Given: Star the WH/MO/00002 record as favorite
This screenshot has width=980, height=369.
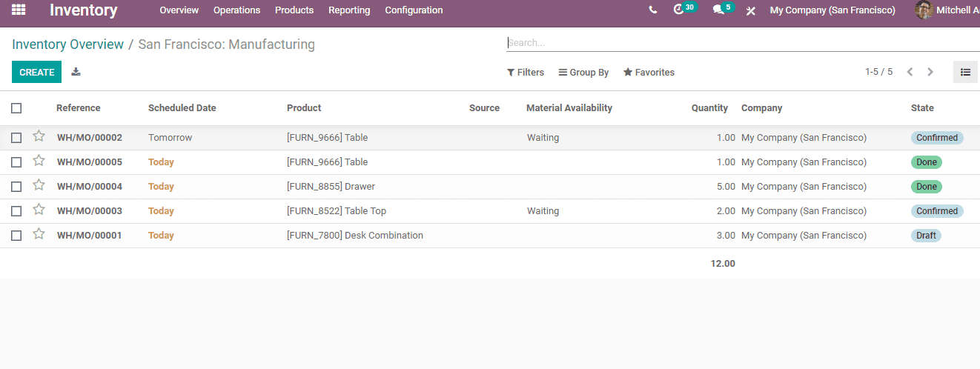Looking at the screenshot, I should [39, 136].
